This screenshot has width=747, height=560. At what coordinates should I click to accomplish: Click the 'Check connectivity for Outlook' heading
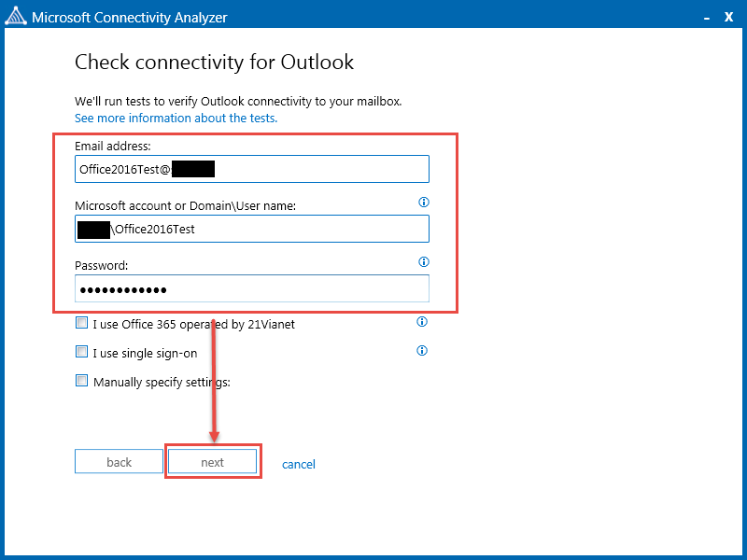coord(214,63)
